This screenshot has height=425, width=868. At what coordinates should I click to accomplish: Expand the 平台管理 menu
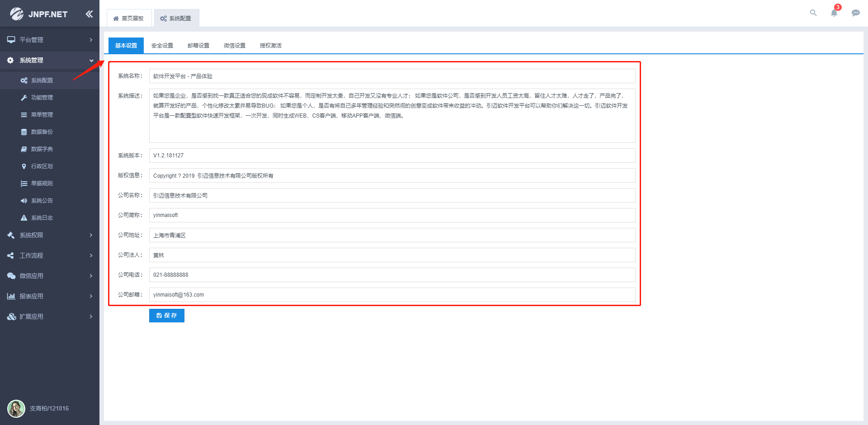50,40
